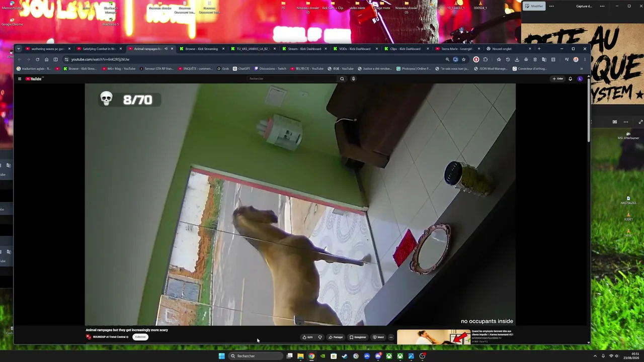Like the video with the thumbs-up button
Image resolution: width=644 pixels, height=362 pixels.
(x=307, y=337)
